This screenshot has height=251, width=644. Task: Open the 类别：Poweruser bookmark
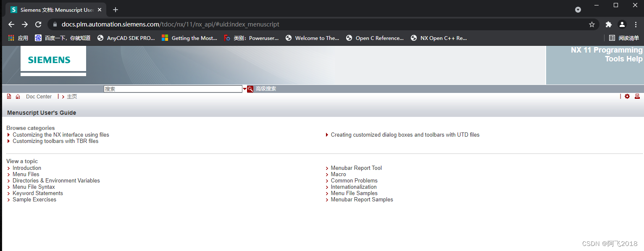[x=251, y=38]
